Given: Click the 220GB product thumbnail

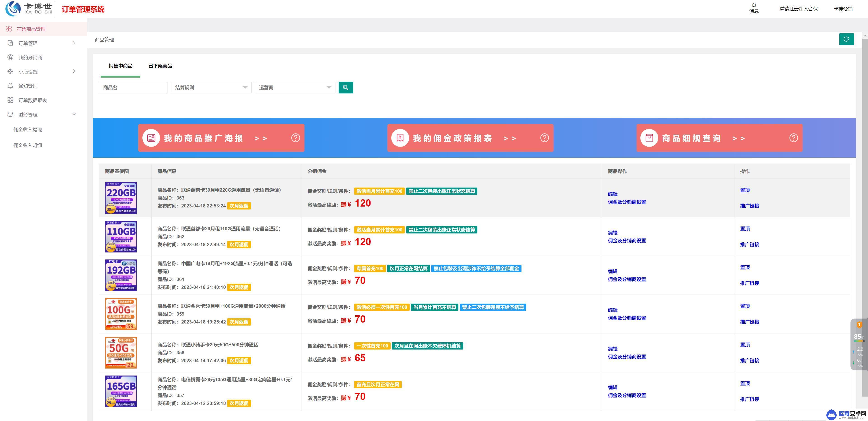Looking at the screenshot, I should 121,198.
